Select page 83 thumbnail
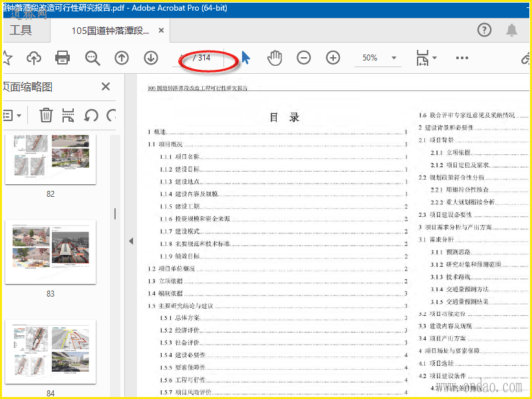532x399 pixels. tap(51, 252)
